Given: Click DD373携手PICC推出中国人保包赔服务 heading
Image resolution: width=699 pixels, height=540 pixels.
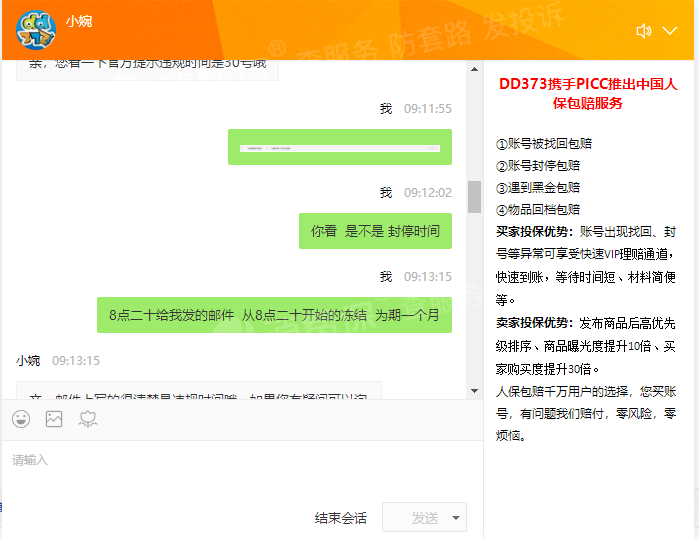Looking at the screenshot, I should tap(588, 93).
